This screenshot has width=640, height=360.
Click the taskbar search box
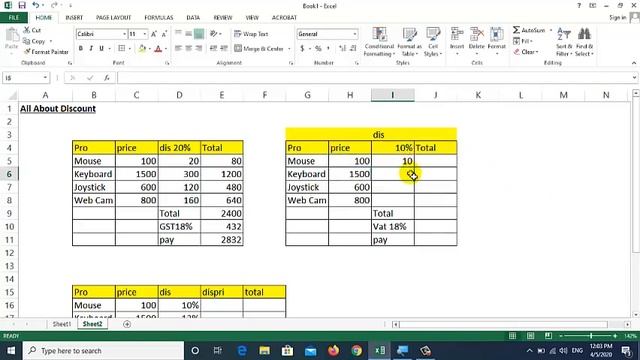tap(103, 351)
